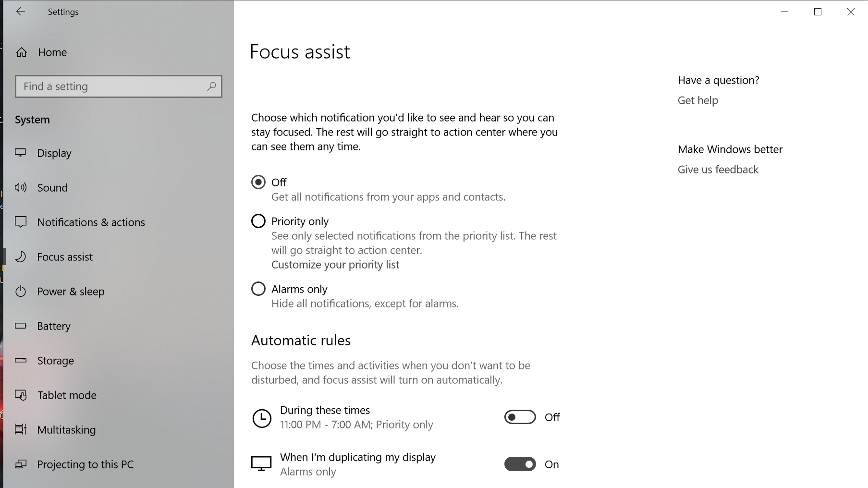The width and height of the screenshot is (868, 488).
Task: Open the Home icon in sidebar
Action: 22,52
